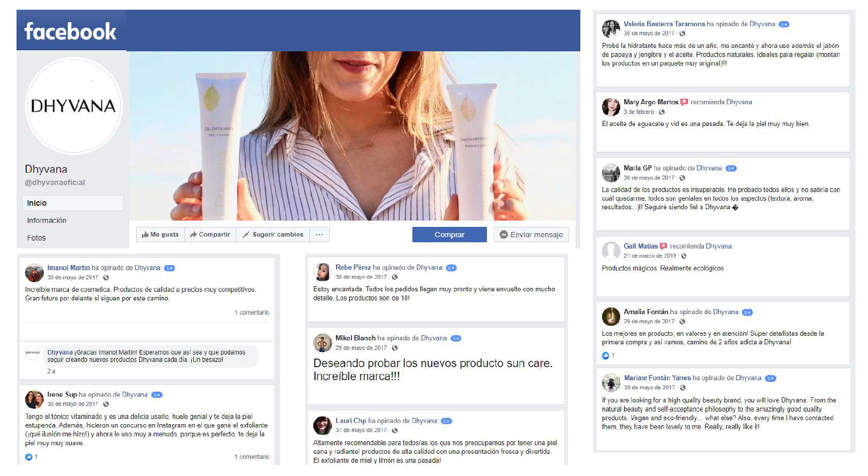Click the Me gusta like button
Viewport: 868px width, 476px height.
(160, 234)
